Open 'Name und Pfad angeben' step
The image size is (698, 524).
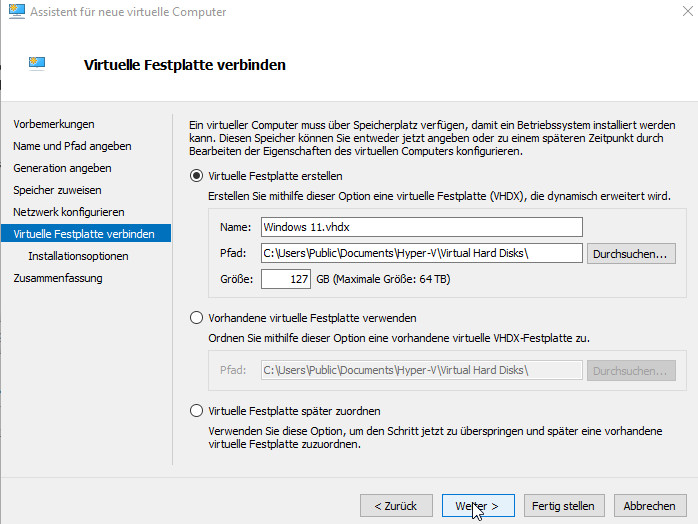click(x=72, y=146)
